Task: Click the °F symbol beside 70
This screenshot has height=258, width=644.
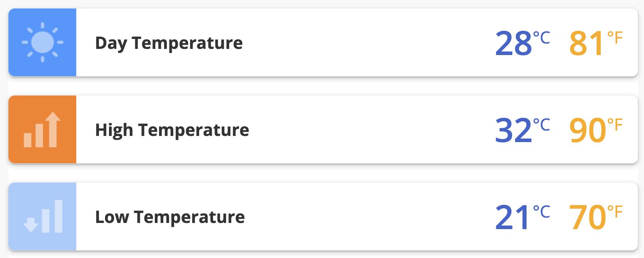Action: point(615,212)
